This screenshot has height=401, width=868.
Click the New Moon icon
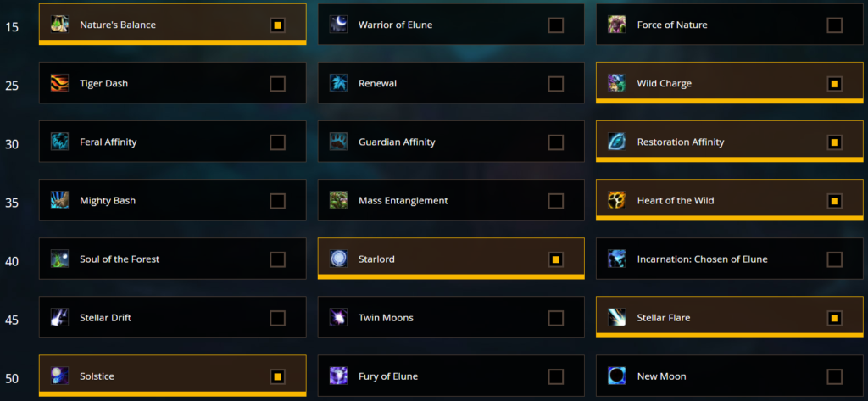click(x=617, y=376)
